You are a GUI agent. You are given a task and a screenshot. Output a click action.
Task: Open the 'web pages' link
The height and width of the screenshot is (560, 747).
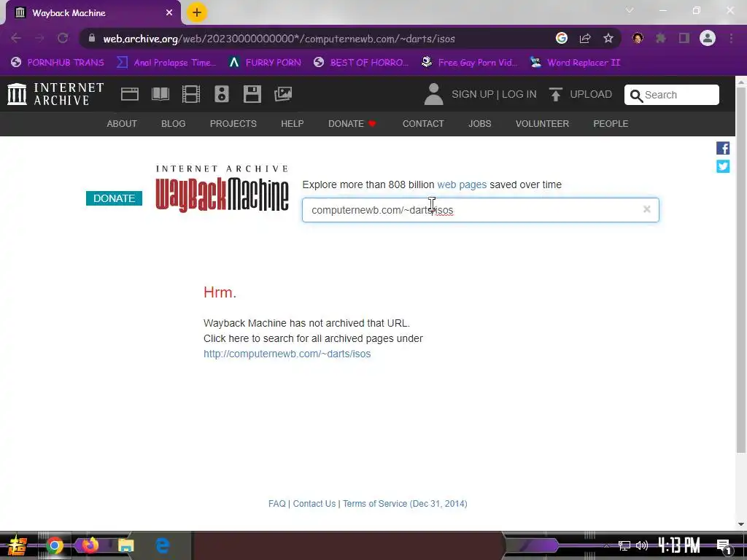(x=462, y=184)
